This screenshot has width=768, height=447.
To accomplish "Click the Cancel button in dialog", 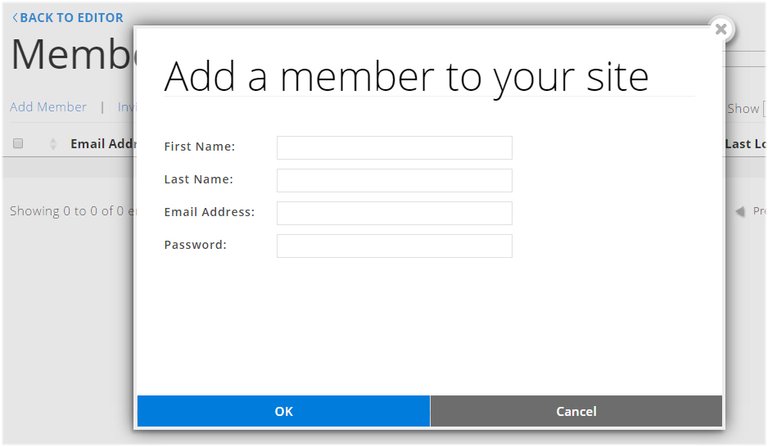I will click(576, 411).
